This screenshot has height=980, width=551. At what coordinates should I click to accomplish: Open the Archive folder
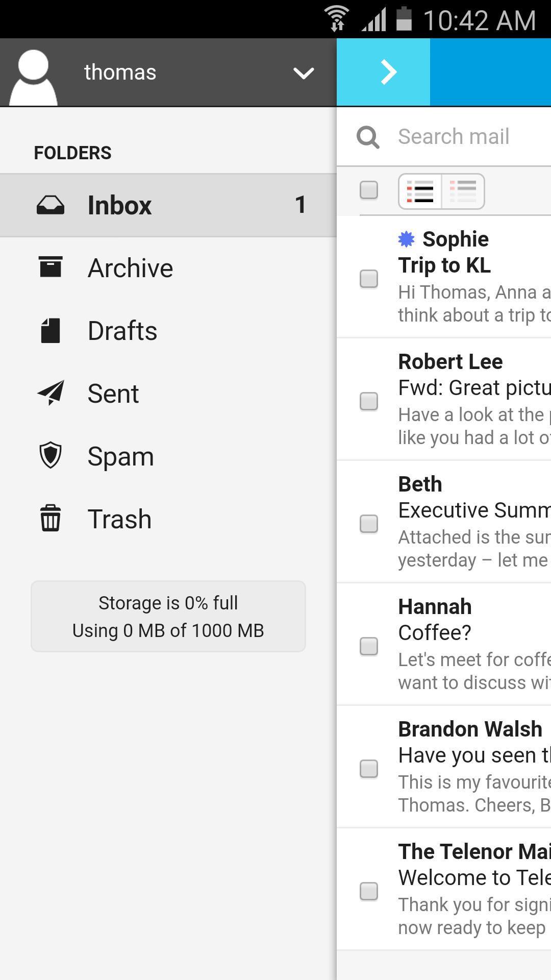(131, 268)
